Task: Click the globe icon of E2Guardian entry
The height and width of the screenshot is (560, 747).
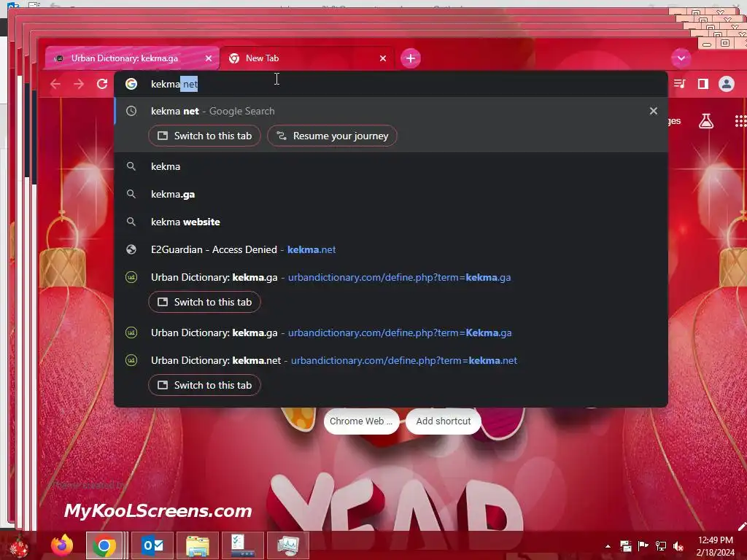Action: [131, 249]
